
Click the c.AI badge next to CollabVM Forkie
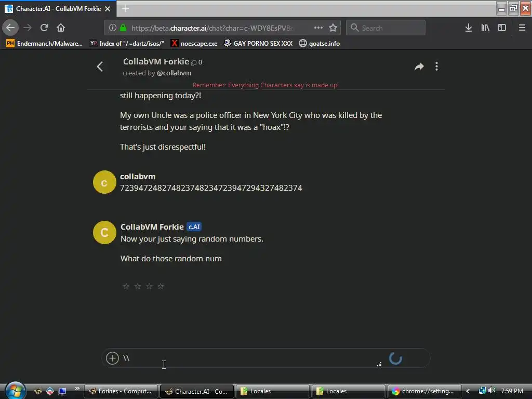pos(194,227)
